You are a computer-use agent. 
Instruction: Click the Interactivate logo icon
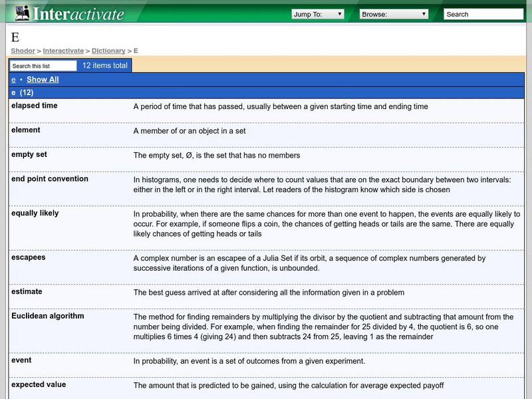tap(23, 13)
